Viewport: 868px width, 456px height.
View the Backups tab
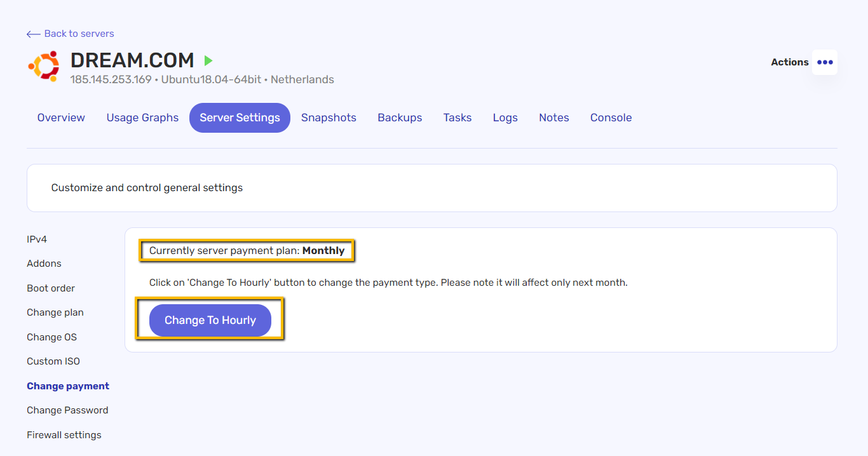coord(400,117)
